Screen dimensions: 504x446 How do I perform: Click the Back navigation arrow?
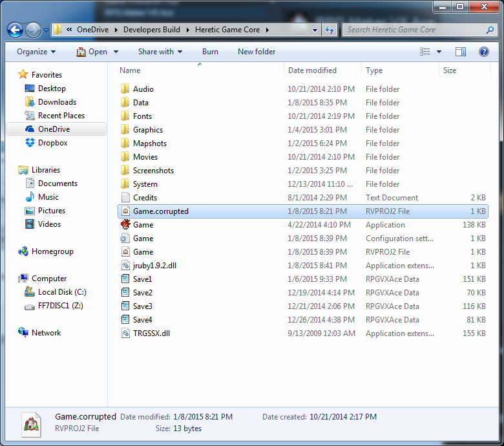[16, 30]
